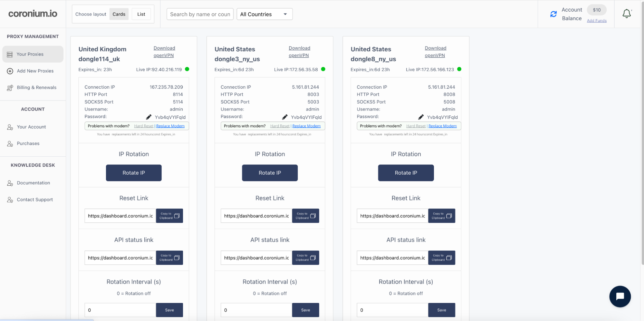Screen dimensions: 644x321
Task: Copy dongle3_ny_us reset link to clipboard
Action: click(x=305, y=216)
